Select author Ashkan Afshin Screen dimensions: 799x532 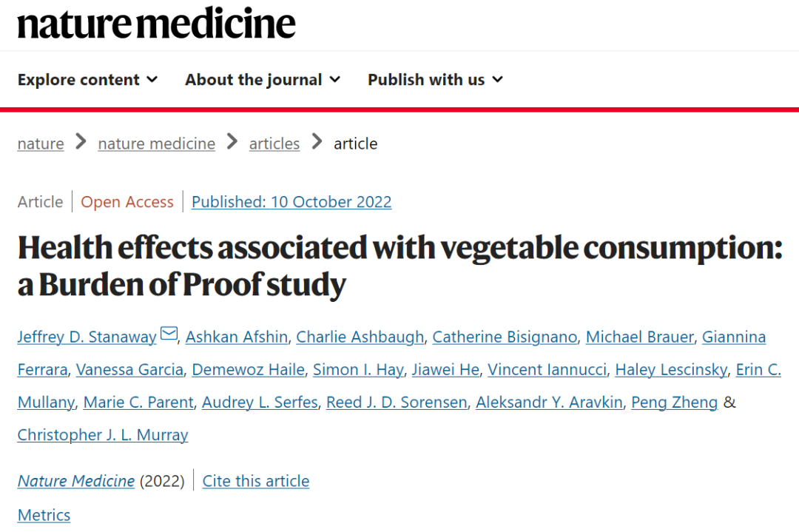236,337
